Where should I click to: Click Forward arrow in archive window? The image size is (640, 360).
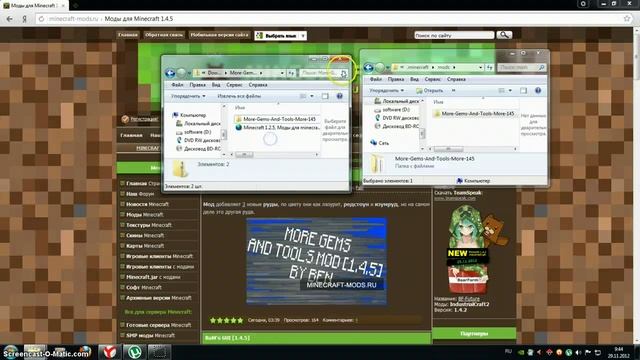click(181, 73)
